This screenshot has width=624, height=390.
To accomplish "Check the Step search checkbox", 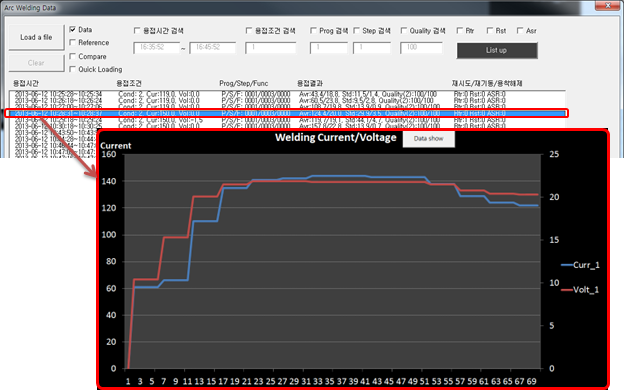I will pos(357,30).
